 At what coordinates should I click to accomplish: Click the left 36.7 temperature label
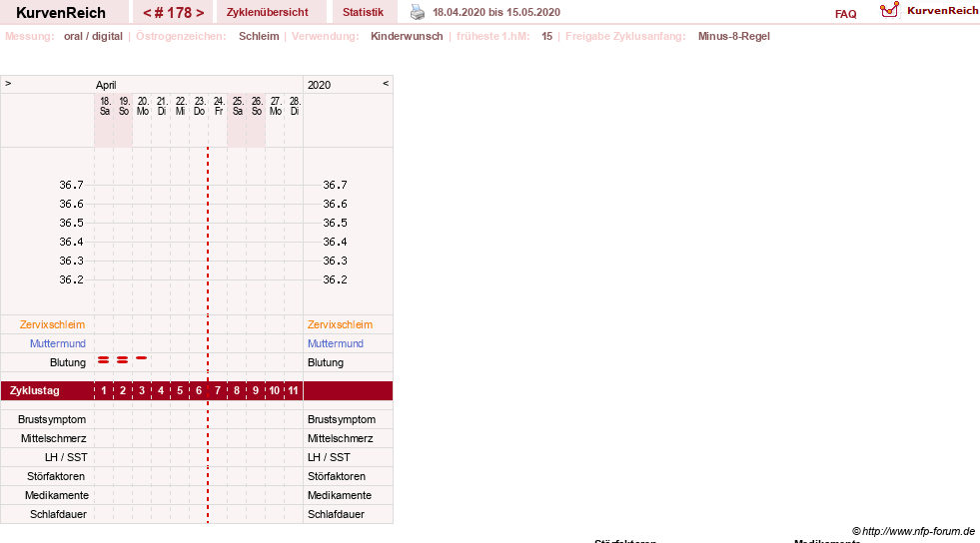[71, 185]
